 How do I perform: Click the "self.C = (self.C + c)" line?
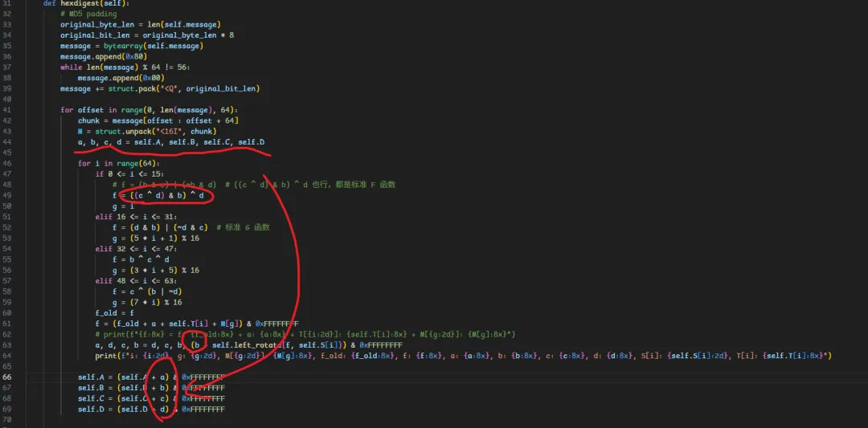coord(151,399)
